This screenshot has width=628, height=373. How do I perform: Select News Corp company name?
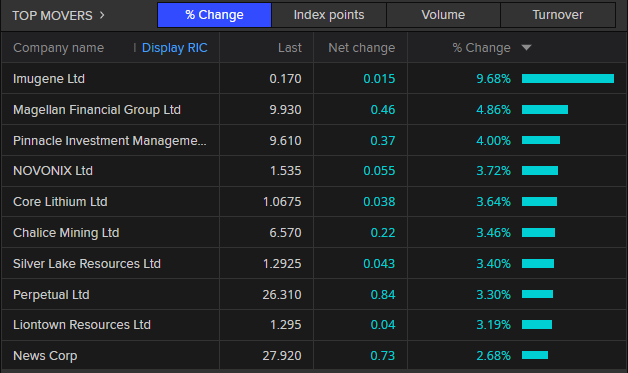(45, 356)
